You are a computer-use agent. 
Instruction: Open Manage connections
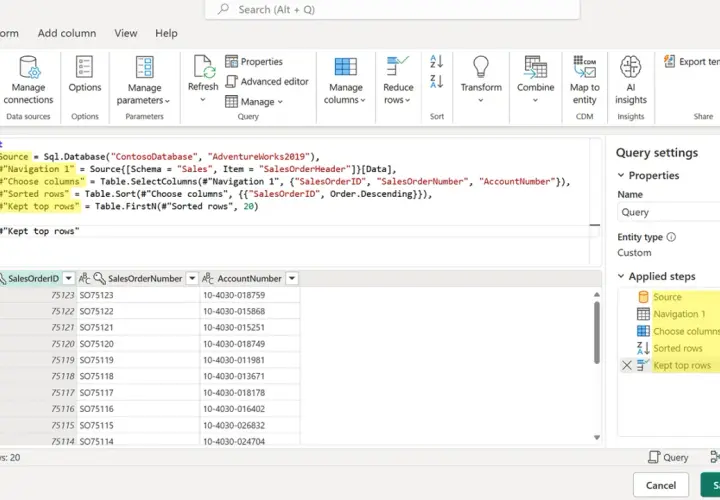28,80
